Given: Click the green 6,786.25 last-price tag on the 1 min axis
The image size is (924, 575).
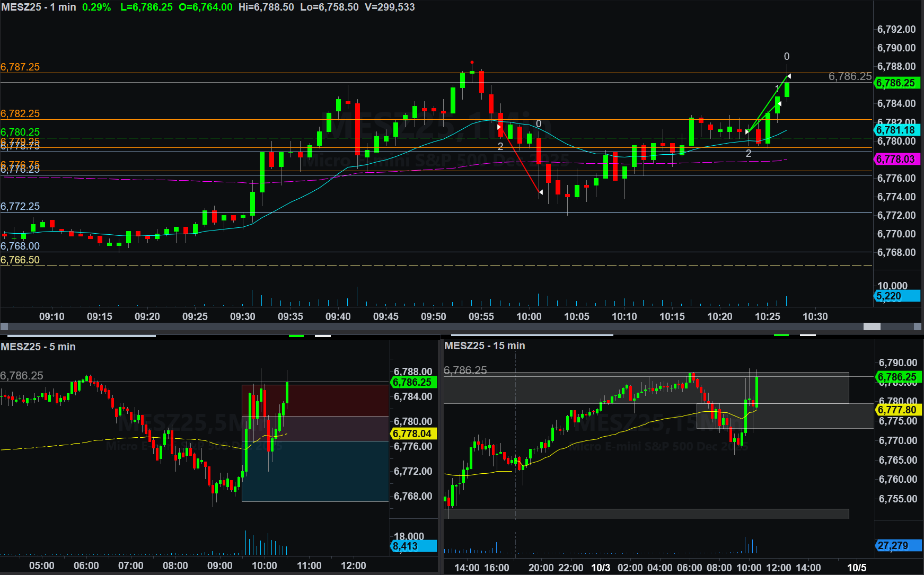Looking at the screenshot, I should pos(897,83).
